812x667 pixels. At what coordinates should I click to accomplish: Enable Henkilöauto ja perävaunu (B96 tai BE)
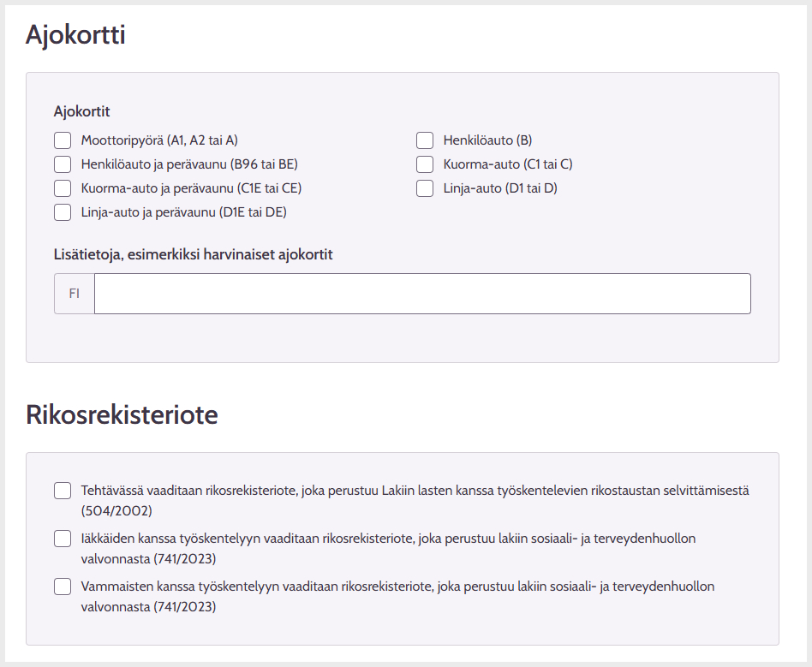click(63, 164)
